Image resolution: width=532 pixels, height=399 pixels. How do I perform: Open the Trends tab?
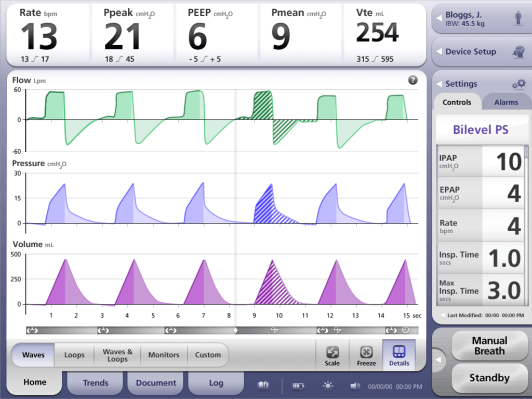coord(96,383)
